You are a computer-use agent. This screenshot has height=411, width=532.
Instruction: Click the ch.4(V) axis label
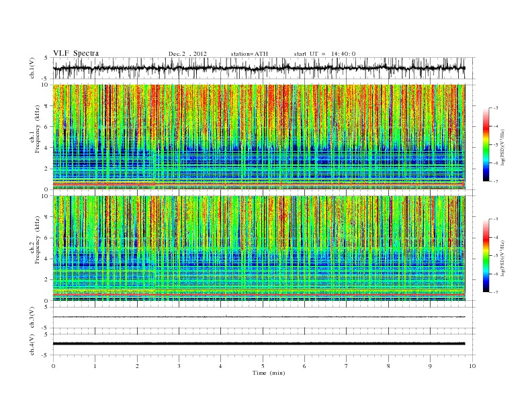pos(32,345)
